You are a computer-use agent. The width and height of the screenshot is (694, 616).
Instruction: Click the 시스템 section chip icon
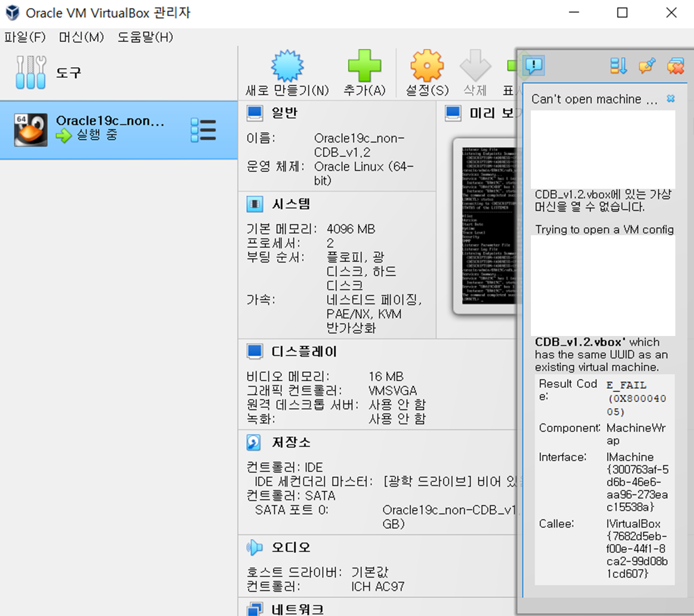click(254, 204)
